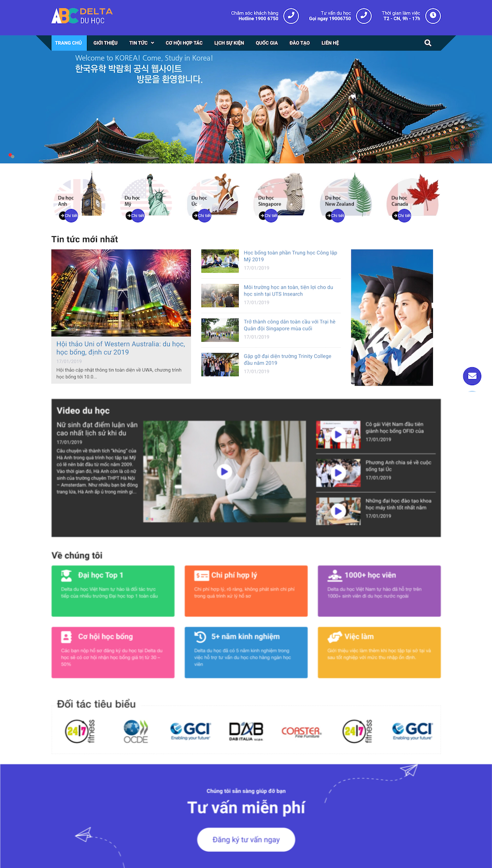Image resolution: width=492 pixels, height=868 pixels.
Task: Click the Hotline 1900 6750 phone icon
Action: click(x=291, y=16)
